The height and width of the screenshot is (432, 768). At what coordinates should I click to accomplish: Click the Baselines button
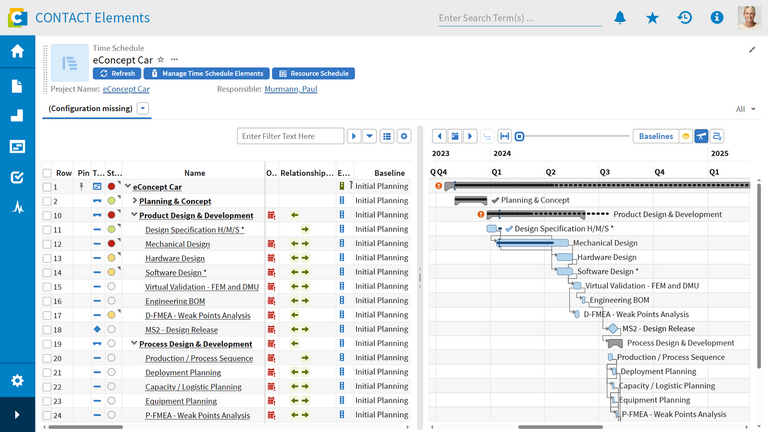tap(656, 136)
